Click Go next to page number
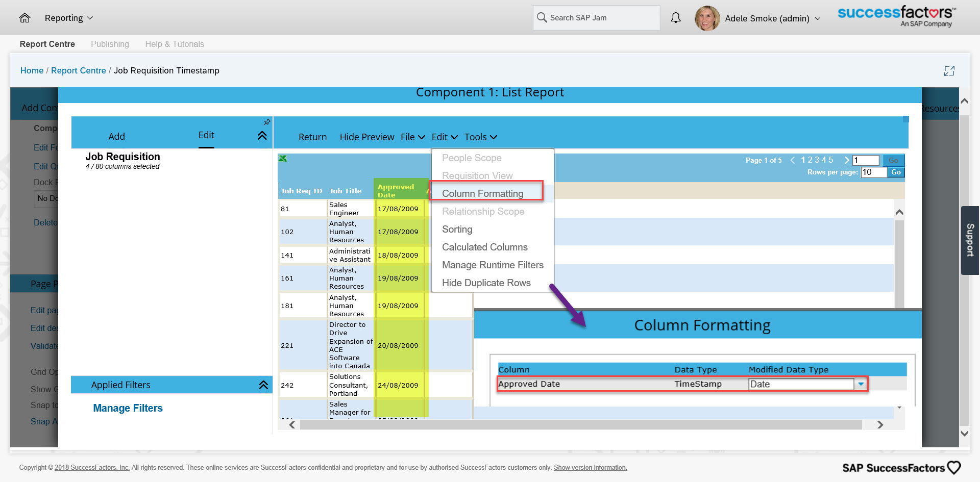The width and height of the screenshot is (980, 482). point(893,160)
